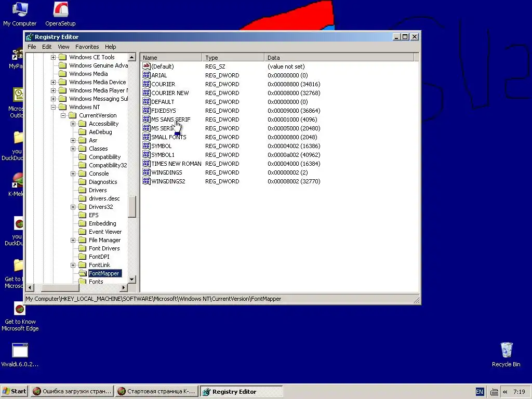Viewport: 532px width, 399px height.
Task: Select the AeDebug key folder icon
Action: point(82,131)
